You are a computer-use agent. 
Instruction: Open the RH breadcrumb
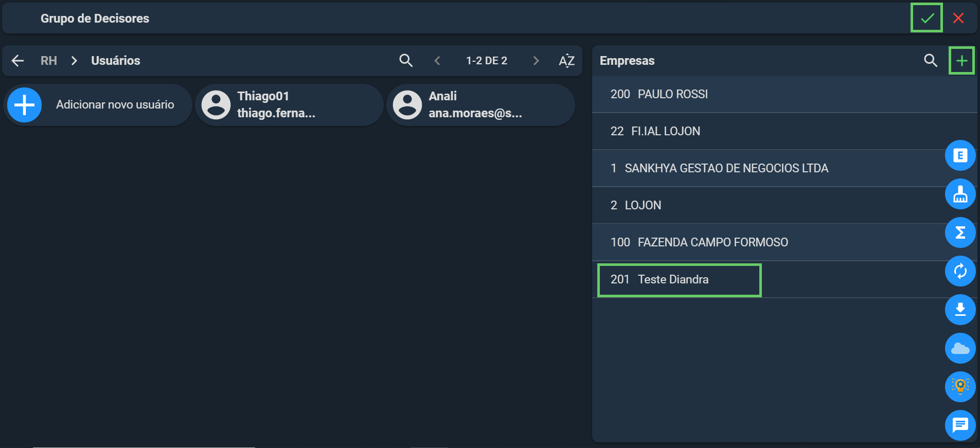pos(49,61)
